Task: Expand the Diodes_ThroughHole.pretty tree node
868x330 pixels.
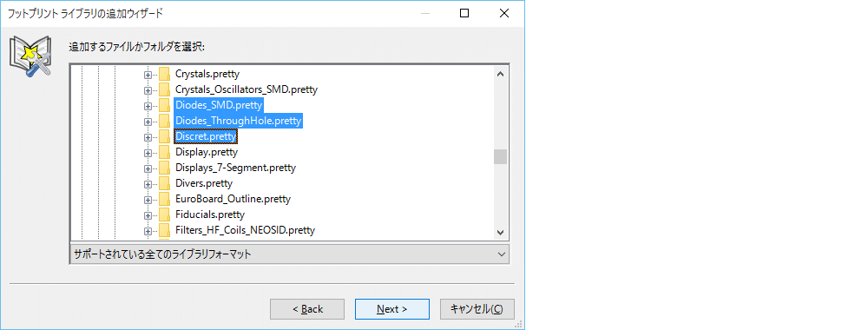Action: pyautogui.click(x=148, y=121)
